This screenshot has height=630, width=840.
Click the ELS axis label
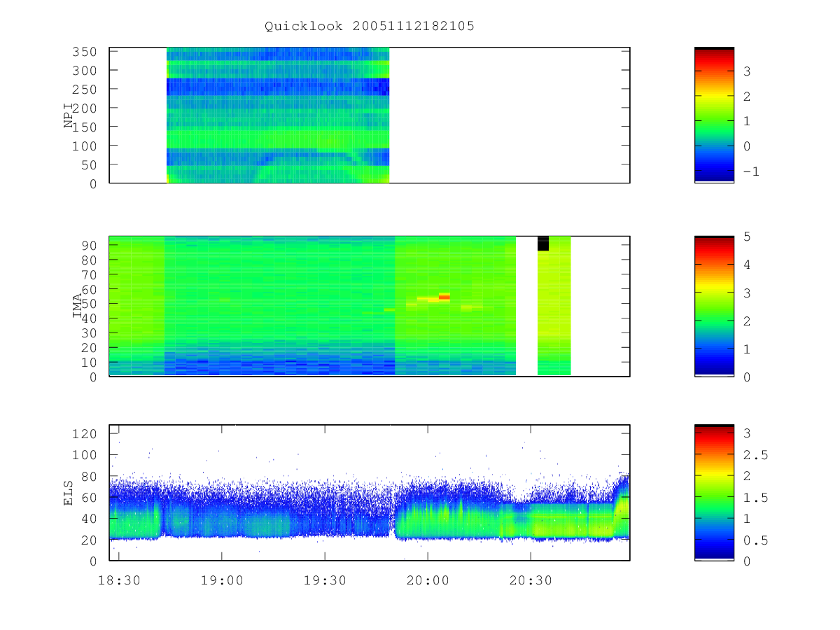tap(69, 493)
